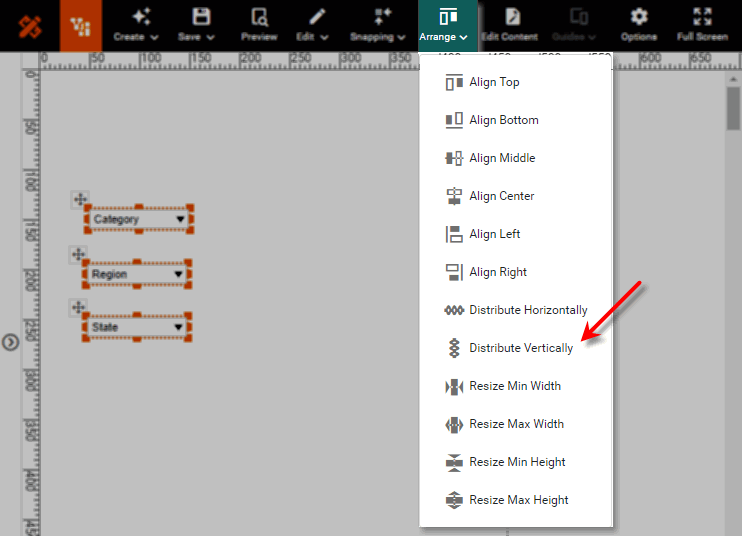Select the Align Bottom icon
The height and width of the screenshot is (536, 742).
[x=454, y=120]
